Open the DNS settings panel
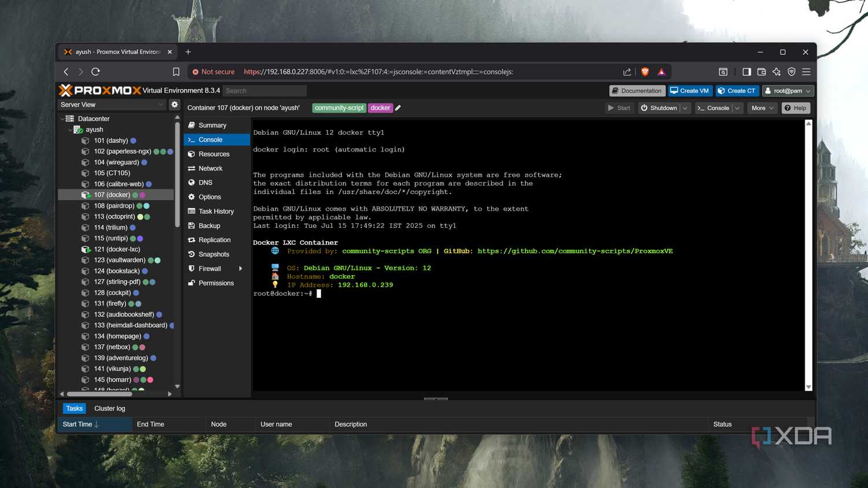 [x=205, y=182]
